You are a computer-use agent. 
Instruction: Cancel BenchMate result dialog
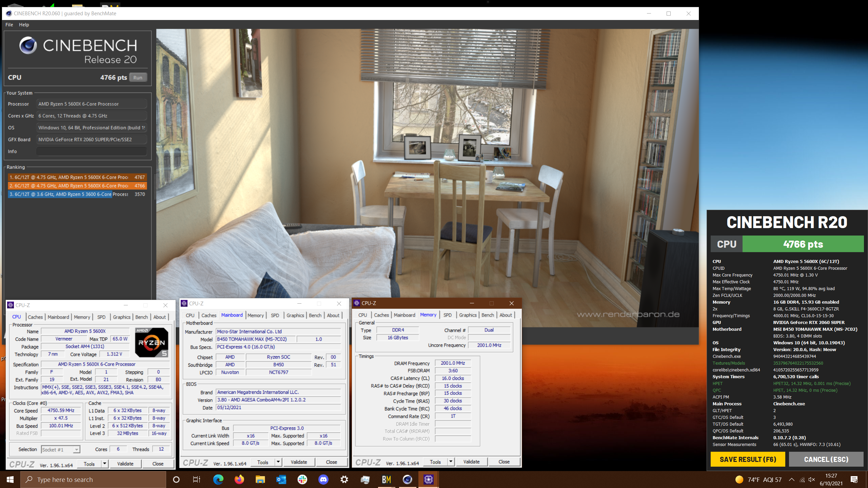pos(826,459)
